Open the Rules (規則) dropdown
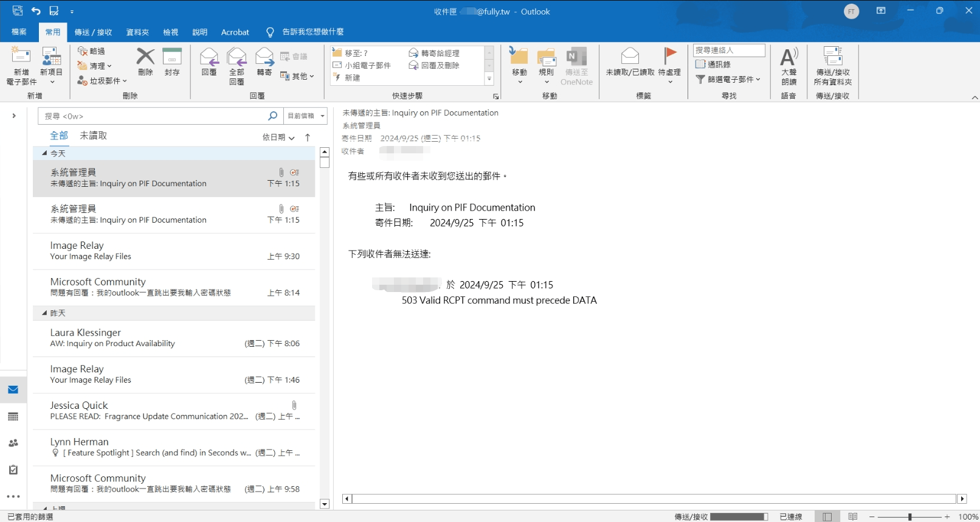The image size is (980, 522). [547, 66]
